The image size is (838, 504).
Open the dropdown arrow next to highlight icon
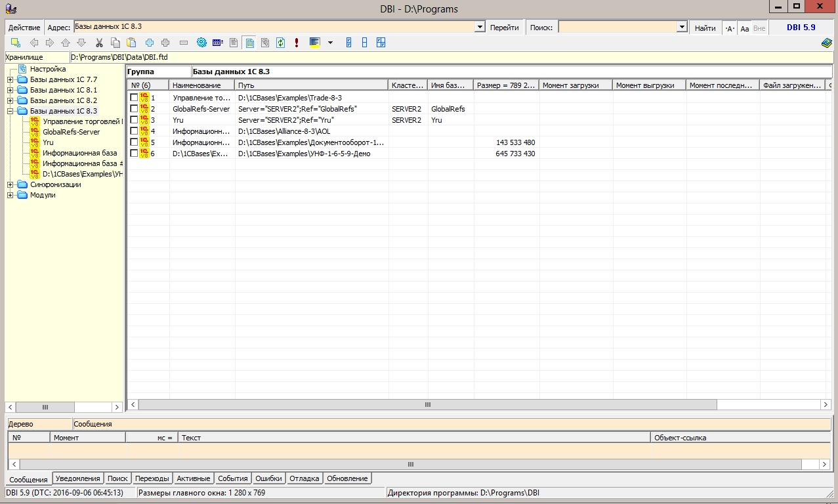click(330, 43)
